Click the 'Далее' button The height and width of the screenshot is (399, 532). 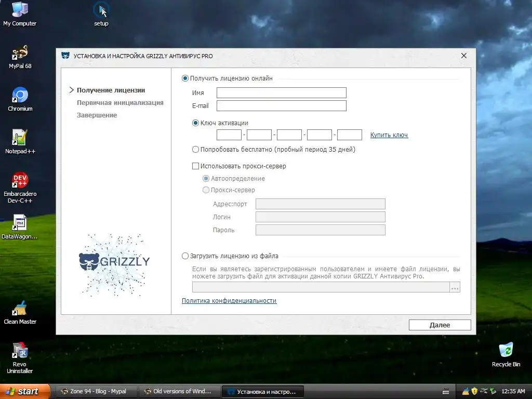(440, 325)
